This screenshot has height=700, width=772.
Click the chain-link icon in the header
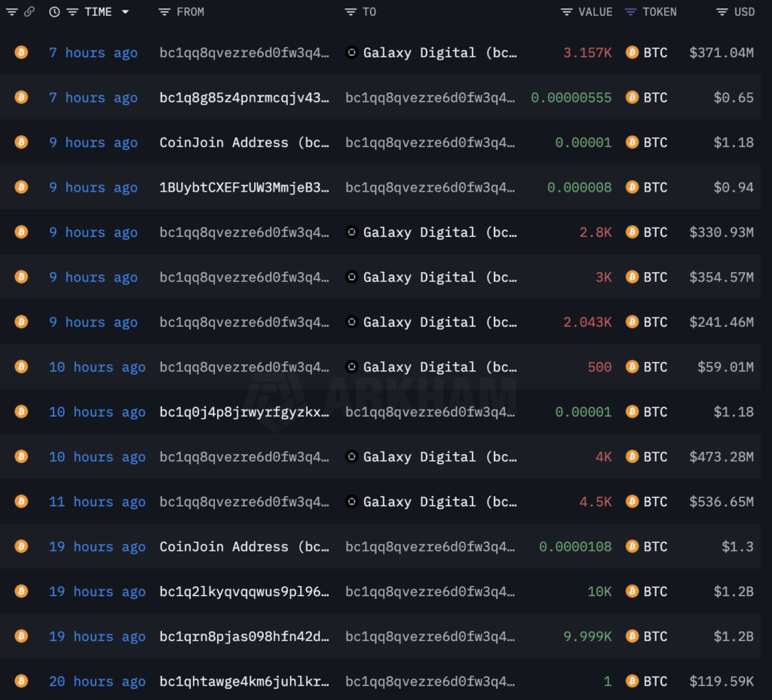point(29,11)
